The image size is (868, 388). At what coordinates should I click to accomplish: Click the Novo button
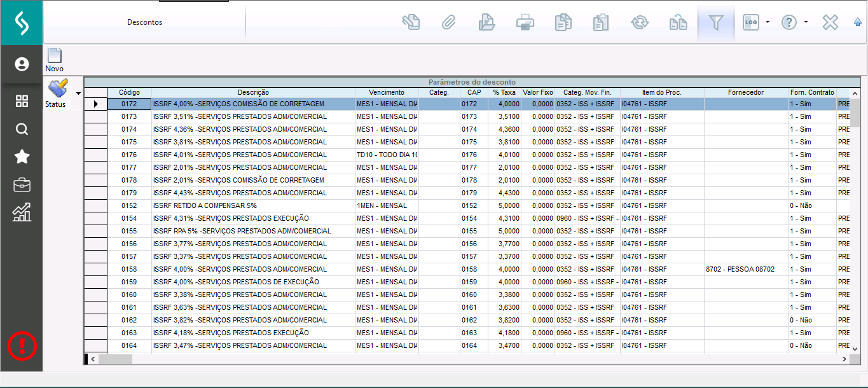click(55, 60)
